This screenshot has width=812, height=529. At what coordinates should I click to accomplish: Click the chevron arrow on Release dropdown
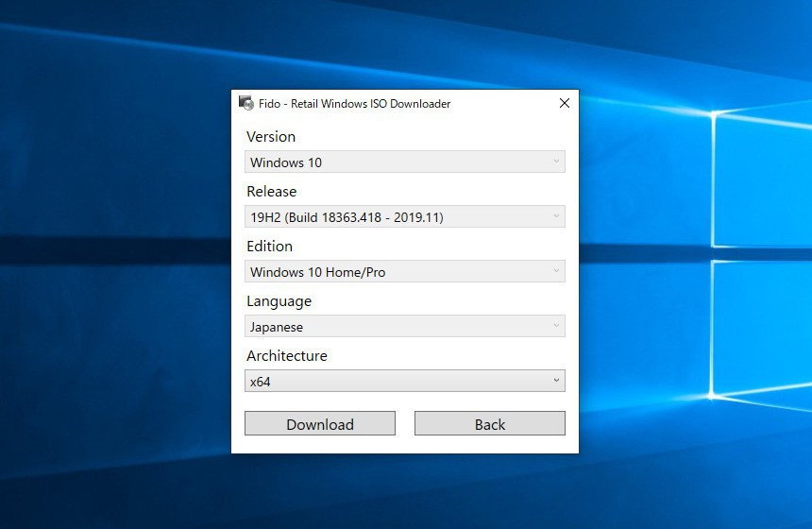coord(556,217)
